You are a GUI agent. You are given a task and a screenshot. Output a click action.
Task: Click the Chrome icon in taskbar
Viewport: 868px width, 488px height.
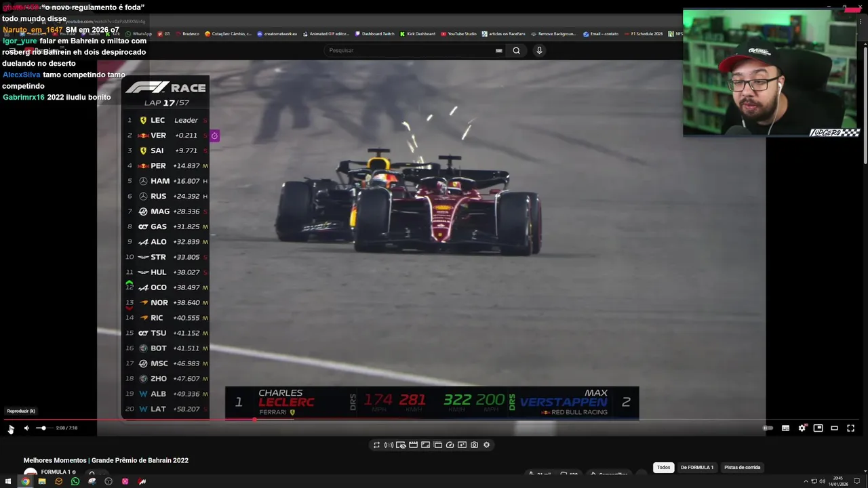[25, 481]
